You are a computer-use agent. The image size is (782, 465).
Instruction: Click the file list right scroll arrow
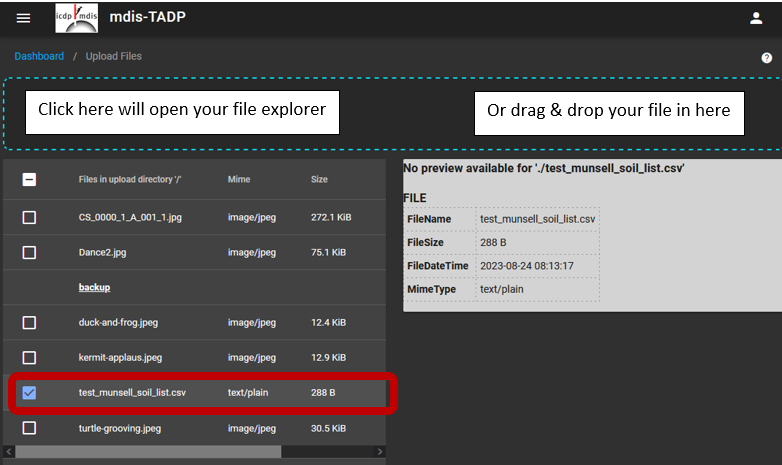[x=380, y=452]
